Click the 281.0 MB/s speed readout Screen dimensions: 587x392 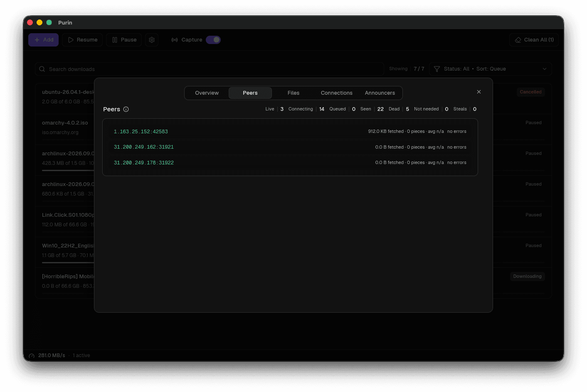coord(52,355)
